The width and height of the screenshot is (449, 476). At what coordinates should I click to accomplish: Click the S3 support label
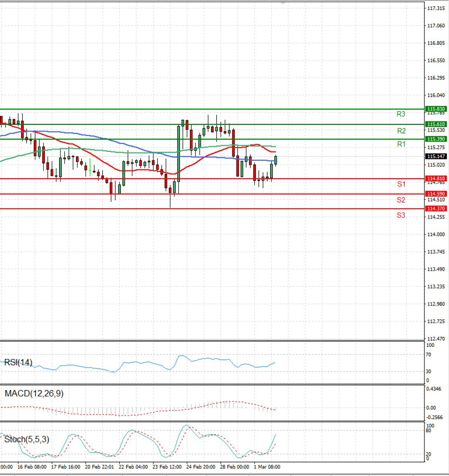(x=401, y=215)
